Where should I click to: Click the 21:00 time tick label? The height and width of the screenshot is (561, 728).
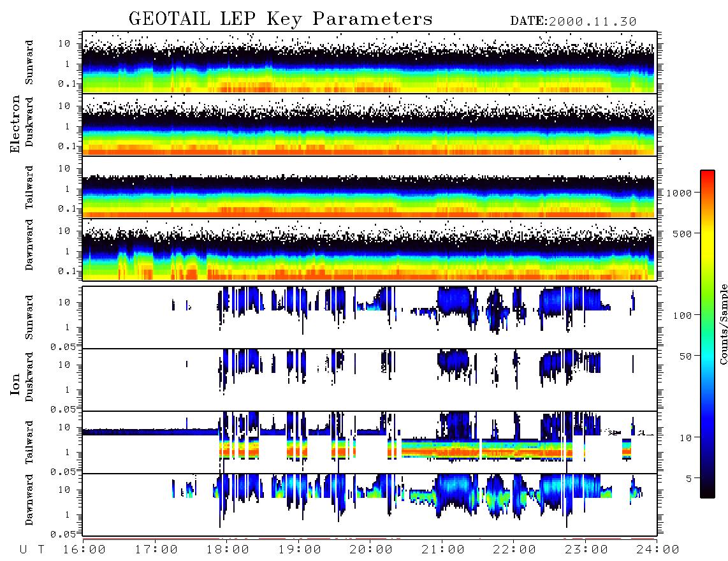point(443,550)
